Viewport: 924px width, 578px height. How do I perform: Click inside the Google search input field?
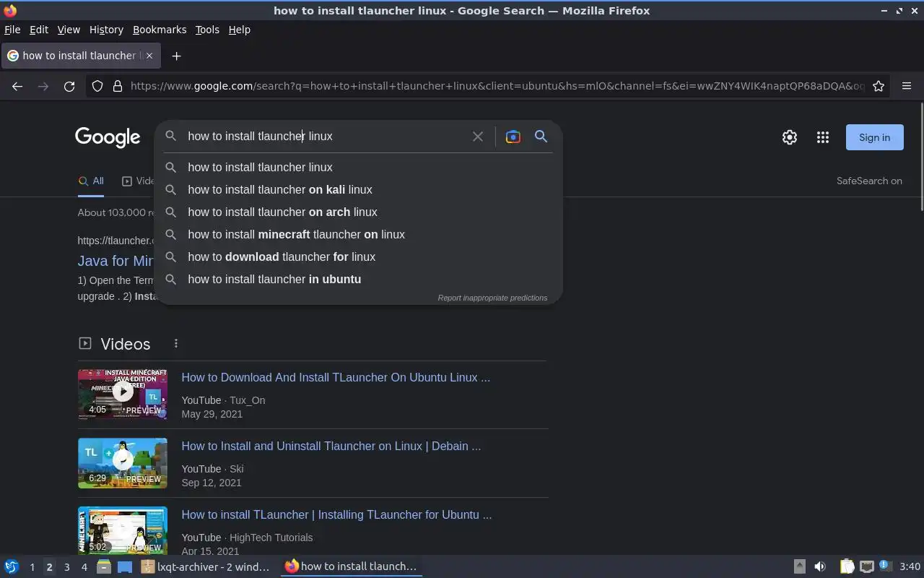coord(325,137)
